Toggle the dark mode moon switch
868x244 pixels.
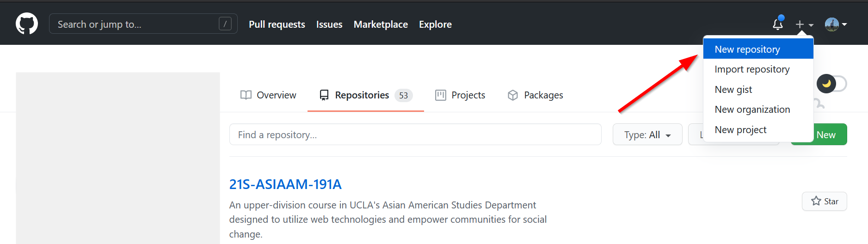click(x=831, y=84)
